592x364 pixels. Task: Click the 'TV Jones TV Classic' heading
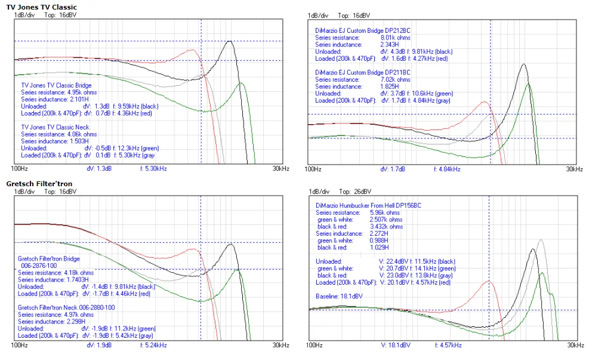[x=42, y=7]
